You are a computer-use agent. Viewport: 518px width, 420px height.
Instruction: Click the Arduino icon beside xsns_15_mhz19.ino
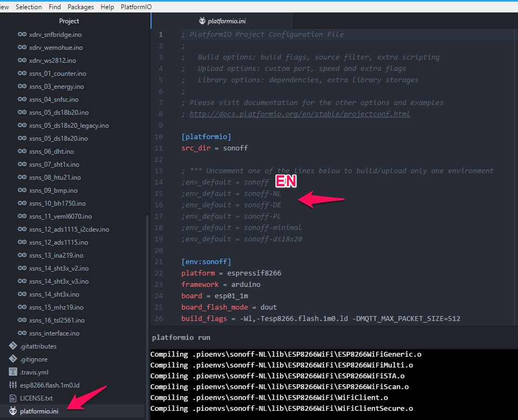pyautogui.click(x=22, y=307)
